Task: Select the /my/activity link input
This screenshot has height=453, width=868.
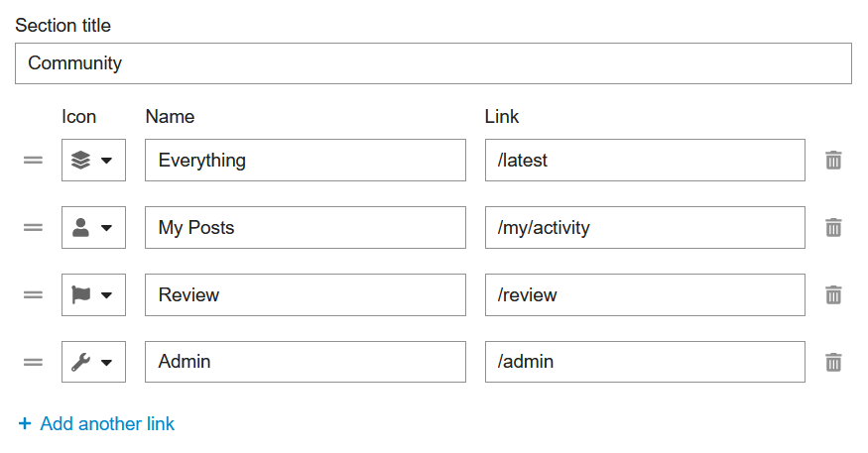Action: [645, 228]
